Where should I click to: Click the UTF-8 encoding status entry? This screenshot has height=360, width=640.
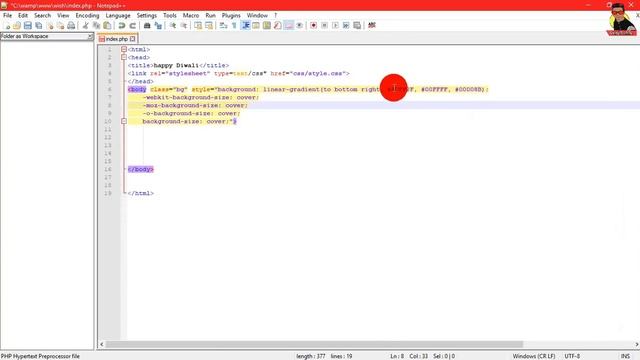coord(572,356)
